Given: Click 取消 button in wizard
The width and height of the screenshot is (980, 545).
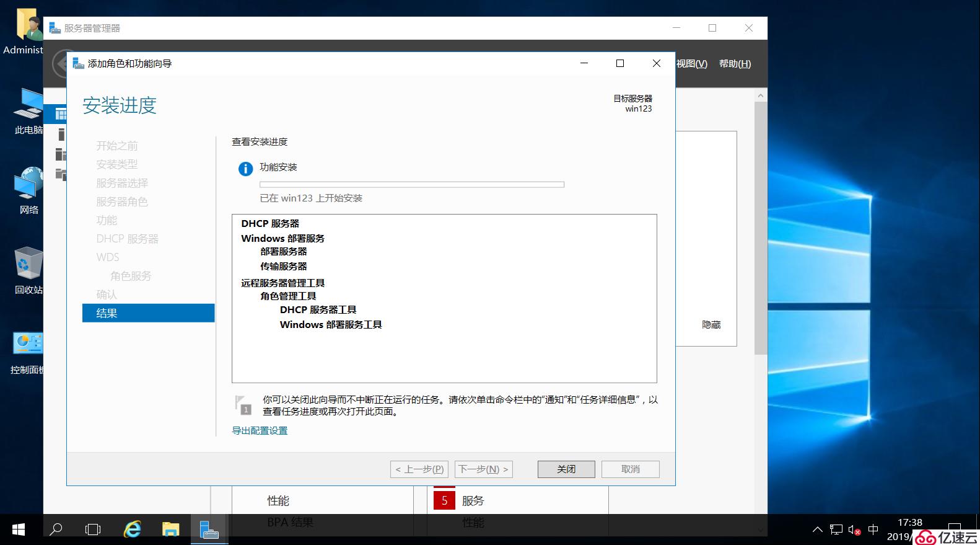Looking at the screenshot, I should tap(631, 469).
